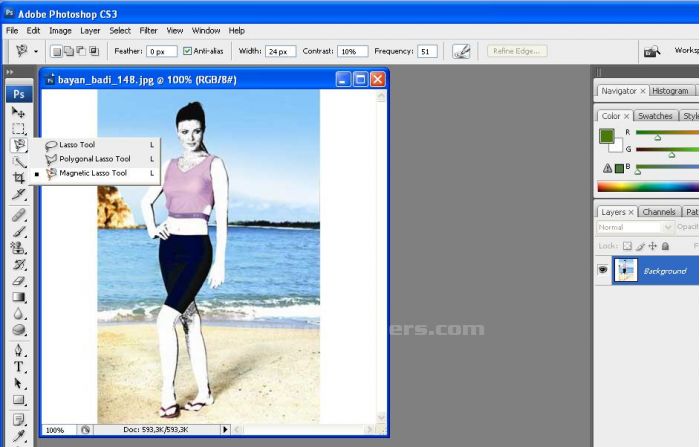700x447 pixels.
Task: Open the Layer menu
Action: point(90,31)
